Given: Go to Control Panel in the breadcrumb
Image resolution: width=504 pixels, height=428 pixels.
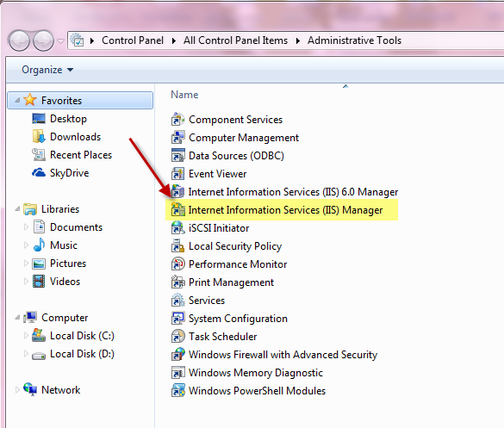Looking at the screenshot, I should [x=133, y=40].
